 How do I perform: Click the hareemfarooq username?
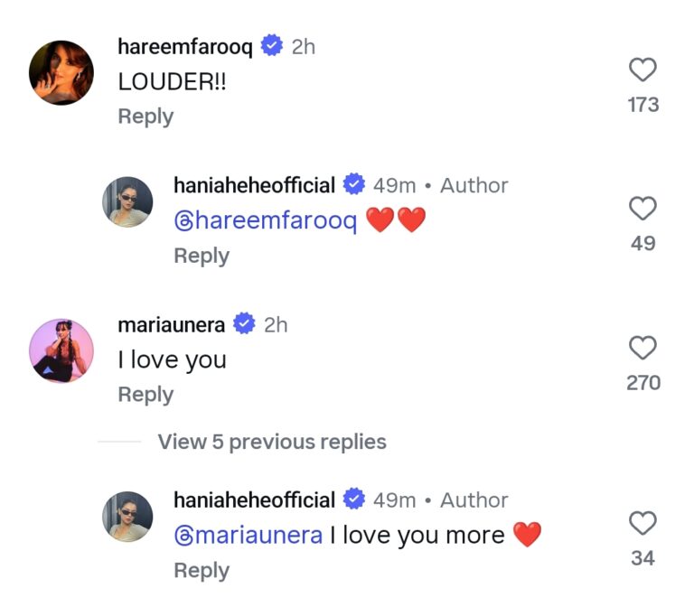184,46
